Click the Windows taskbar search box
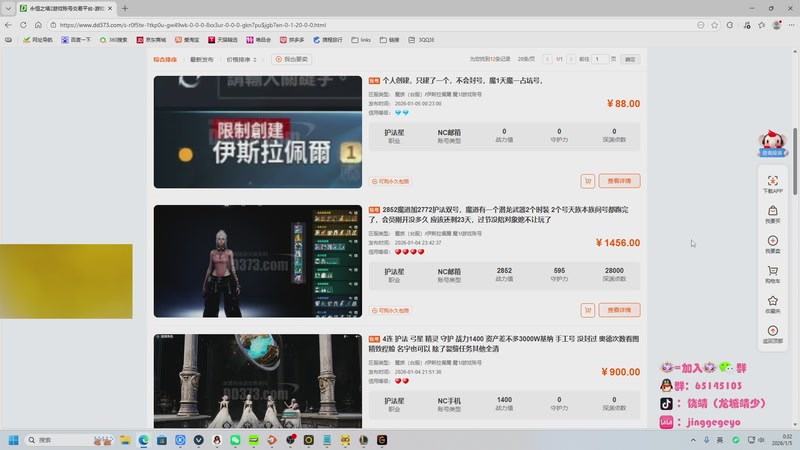The width and height of the screenshot is (800, 450). click(69, 440)
